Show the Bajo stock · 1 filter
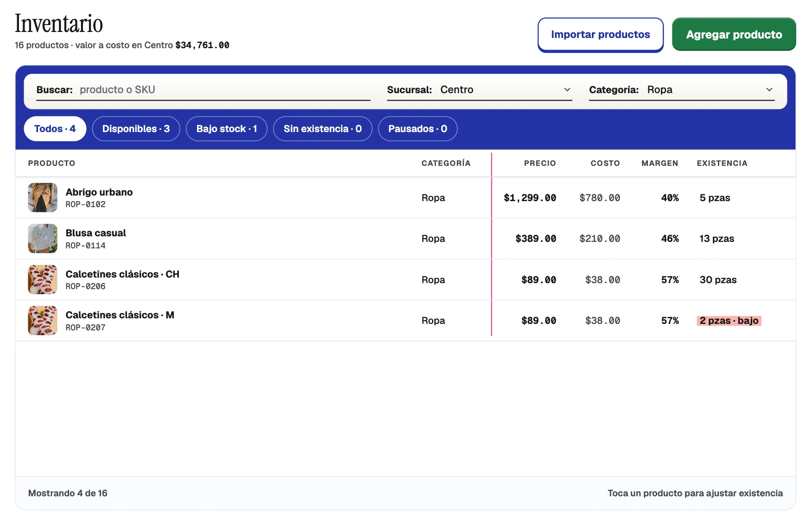 (x=227, y=129)
